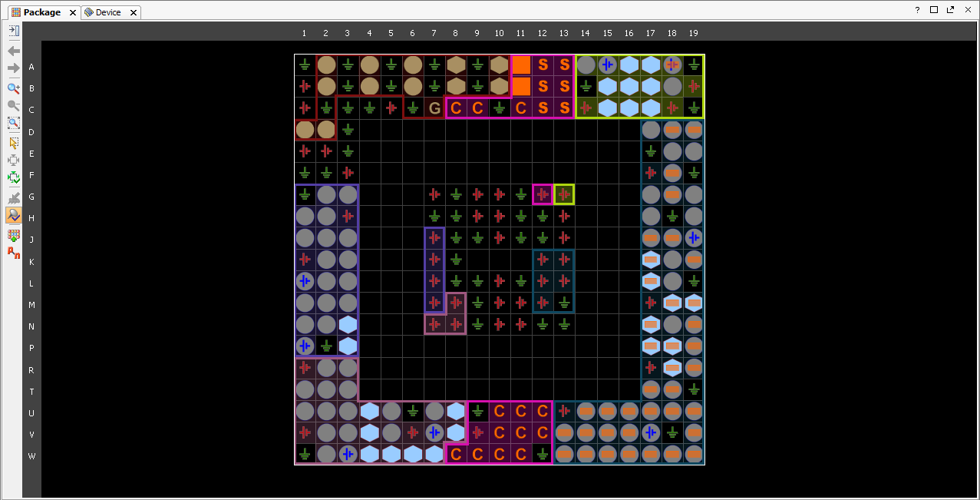Screen dimensions: 980x500
Task: Select the C pin at C8
Action: (456, 108)
